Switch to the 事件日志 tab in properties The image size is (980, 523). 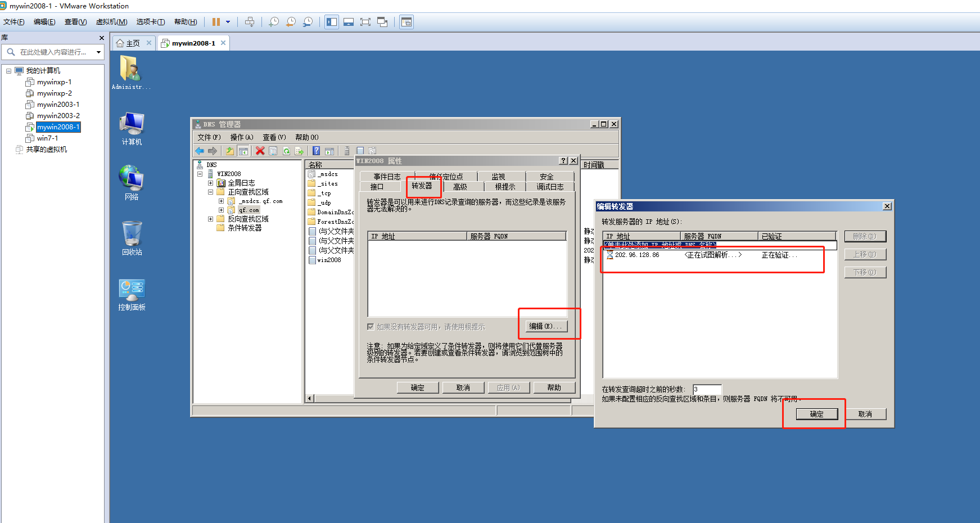click(x=387, y=177)
